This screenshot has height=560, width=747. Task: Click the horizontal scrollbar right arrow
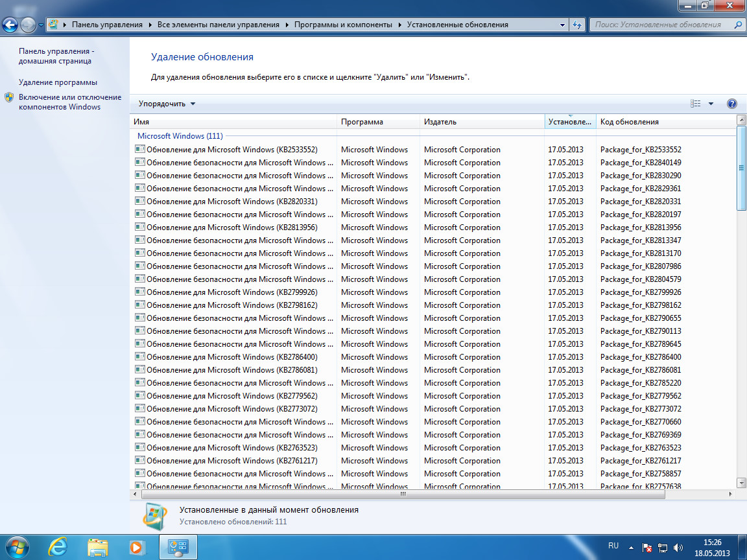coord(731,495)
